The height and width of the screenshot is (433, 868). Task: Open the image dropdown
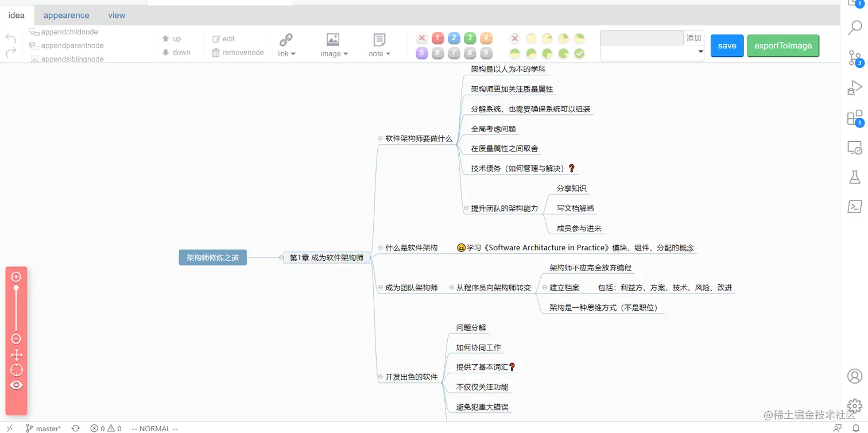point(334,53)
